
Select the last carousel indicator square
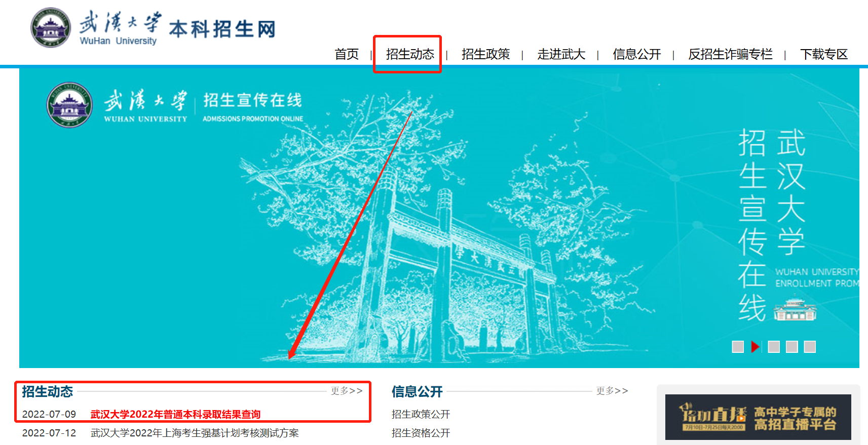810,347
